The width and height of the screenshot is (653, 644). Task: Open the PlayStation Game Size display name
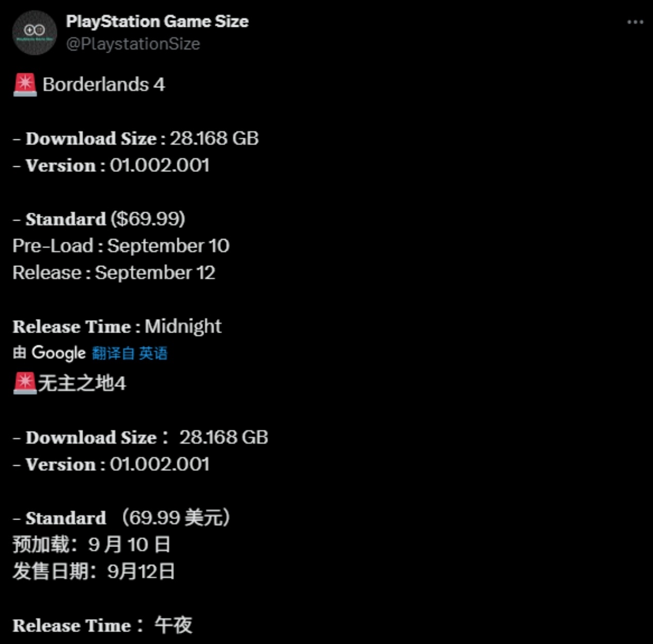(157, 21)
